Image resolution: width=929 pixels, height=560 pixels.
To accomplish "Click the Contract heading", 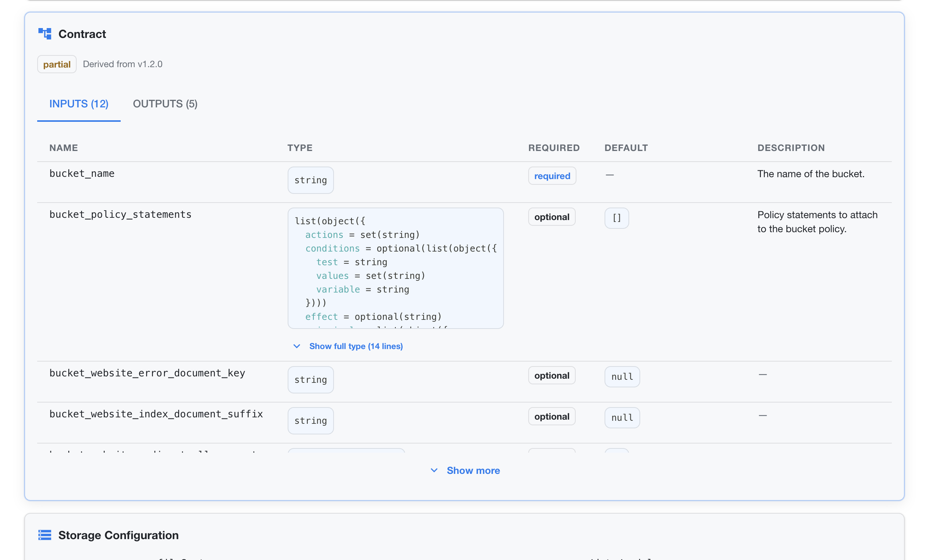I will pyautogui.click(x=82, y=34).
